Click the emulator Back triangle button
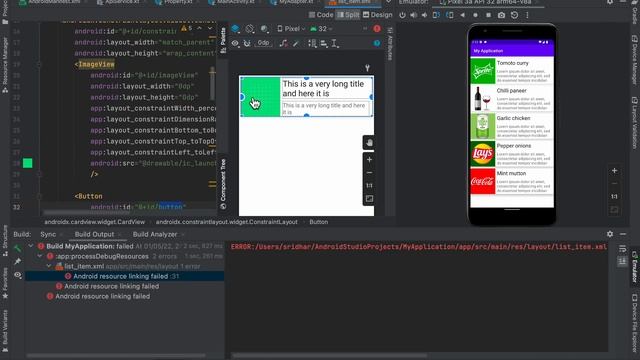 click(462, 15)
